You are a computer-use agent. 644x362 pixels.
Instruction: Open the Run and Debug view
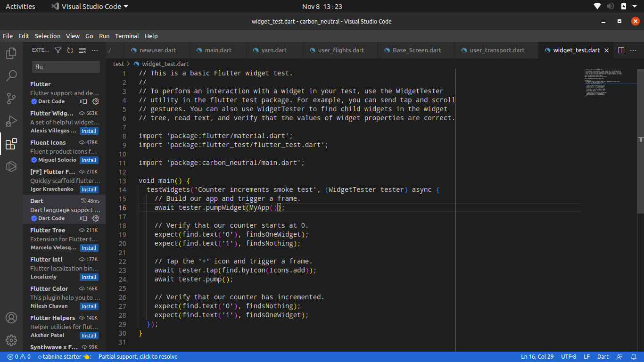[x=11, y=121]
